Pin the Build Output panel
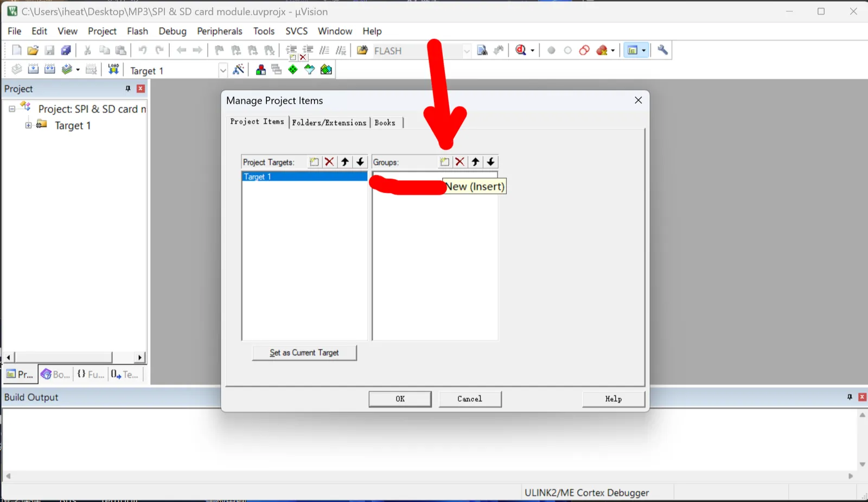 point(850,397)
